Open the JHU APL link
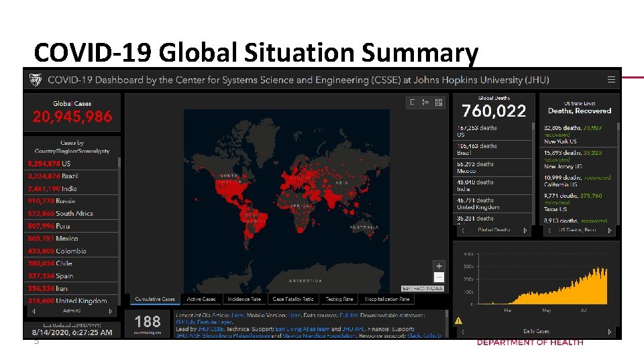The width and height of the screenshot is (644, 362). click(x=353, y=328)
